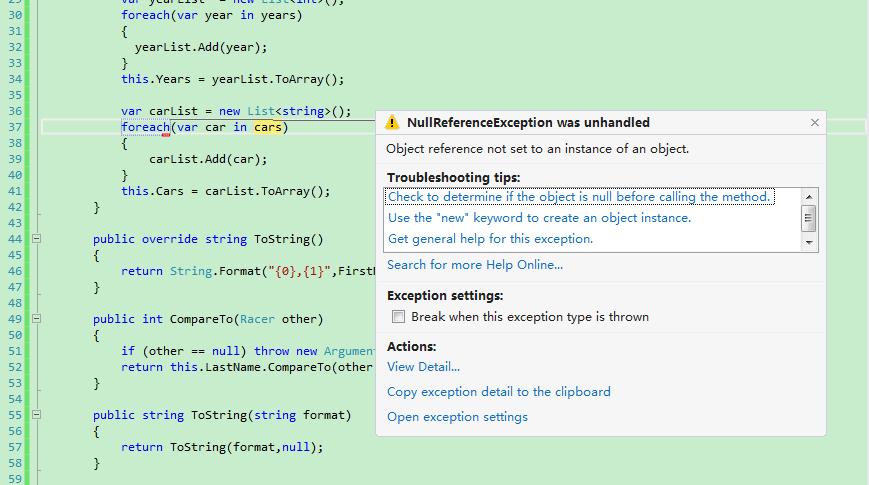The width and height of the screenshot is (869, 485).
Task: Click the warning icon in exception header
Action: [393, 123]
